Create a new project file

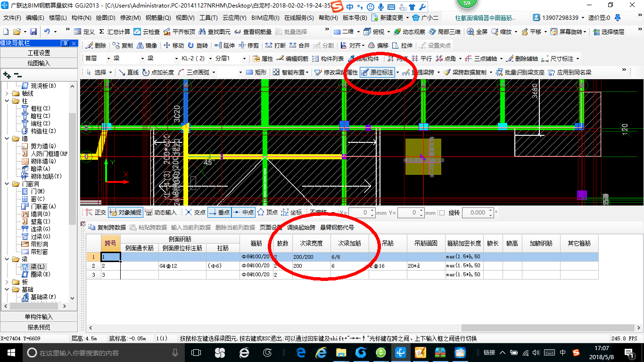(x=6, y=32)
